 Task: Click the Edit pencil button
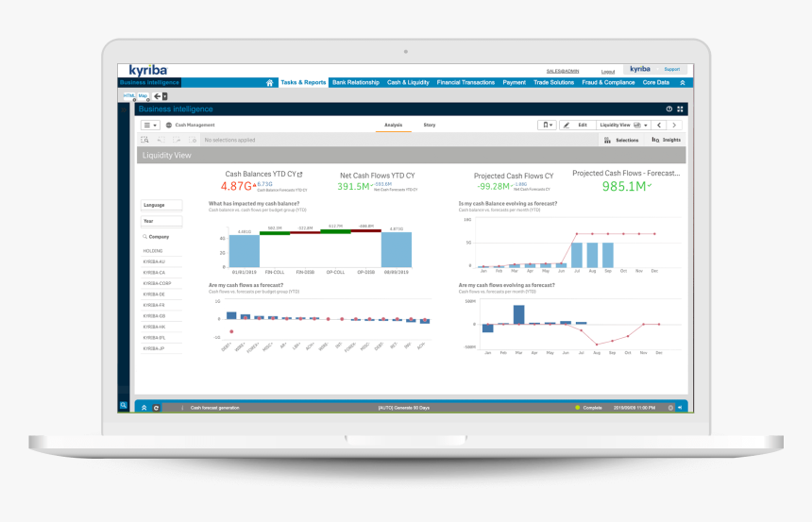pyautogui.click(x=576, y=125)
